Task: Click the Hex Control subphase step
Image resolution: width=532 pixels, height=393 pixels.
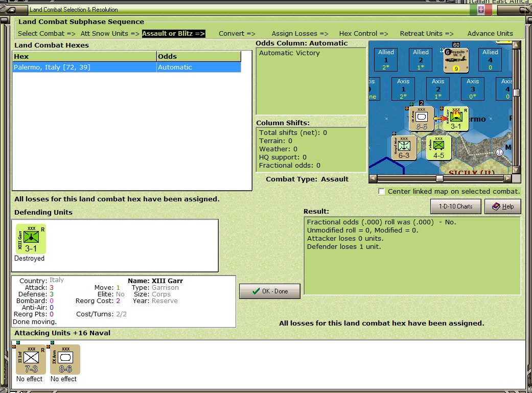Action: pos(363,34)
